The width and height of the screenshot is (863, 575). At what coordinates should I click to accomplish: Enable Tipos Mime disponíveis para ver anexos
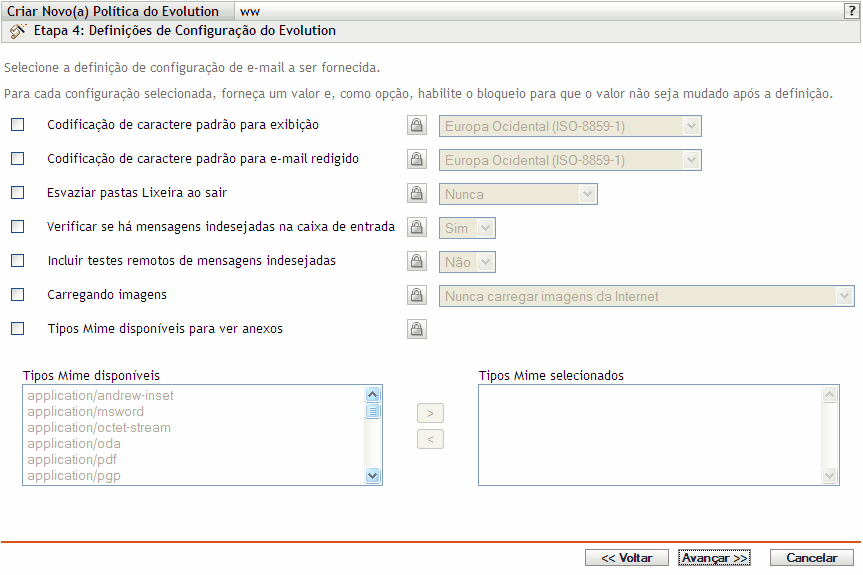pyautogui.click(x=18, y=329)
